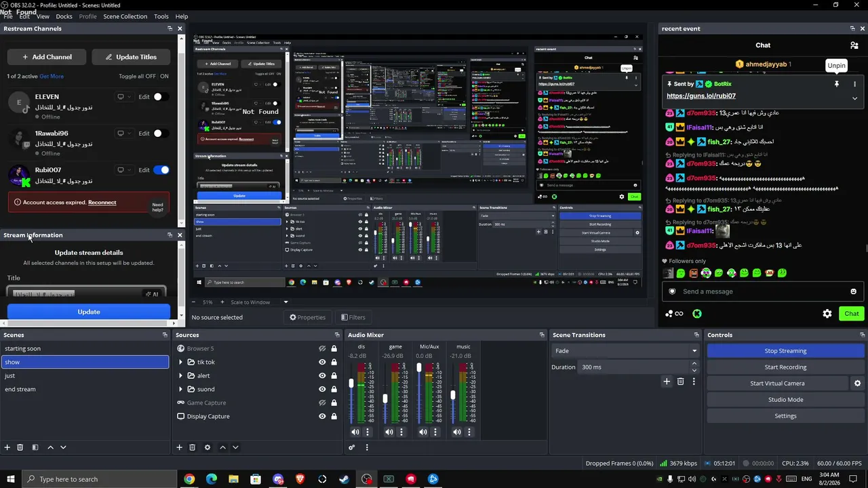
Task: Expand the alert group
Action: pos(181,375)
